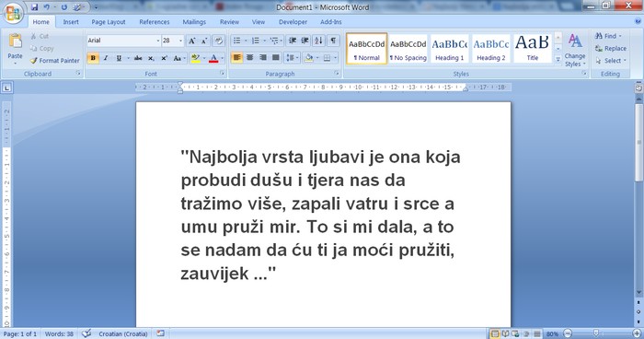This screenshot has width=644, height=339.
Task: Open the Replace dialog
Action: (x=611, y=49)
